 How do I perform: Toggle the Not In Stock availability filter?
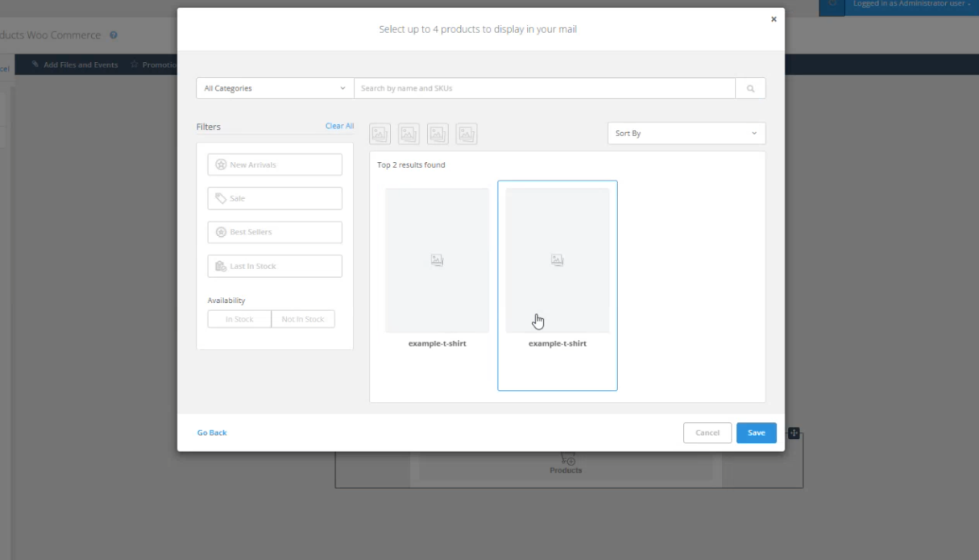(303, 318)
